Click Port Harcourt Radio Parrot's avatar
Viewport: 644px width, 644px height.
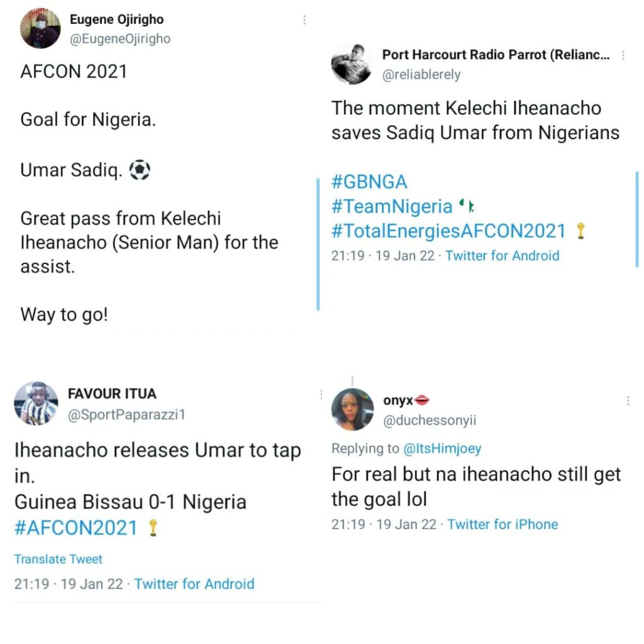point(352,64)
